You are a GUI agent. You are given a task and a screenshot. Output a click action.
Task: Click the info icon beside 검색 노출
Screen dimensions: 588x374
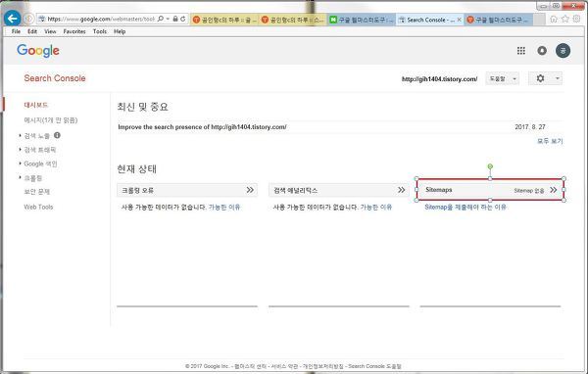pyautogui.click(x=57, y=135)
